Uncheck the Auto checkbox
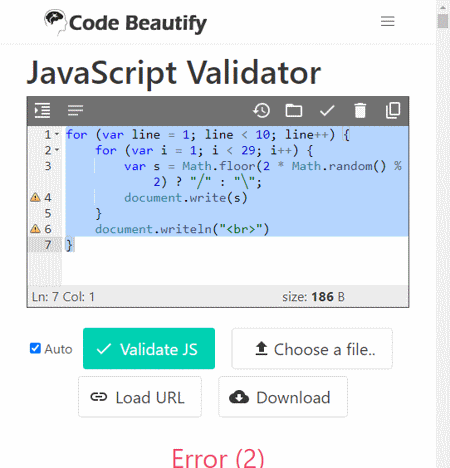This screenshot has height=468, width=450. coord(35,348)
